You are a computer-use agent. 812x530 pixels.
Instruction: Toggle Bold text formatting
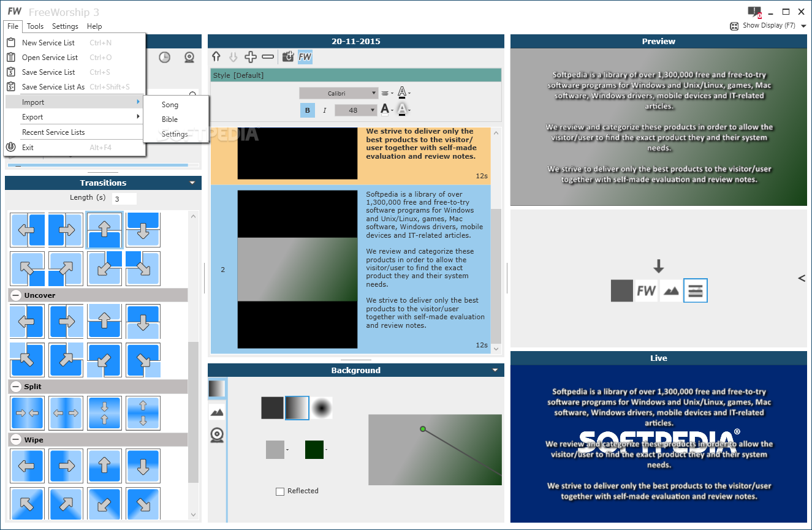[x=307, y=110]
